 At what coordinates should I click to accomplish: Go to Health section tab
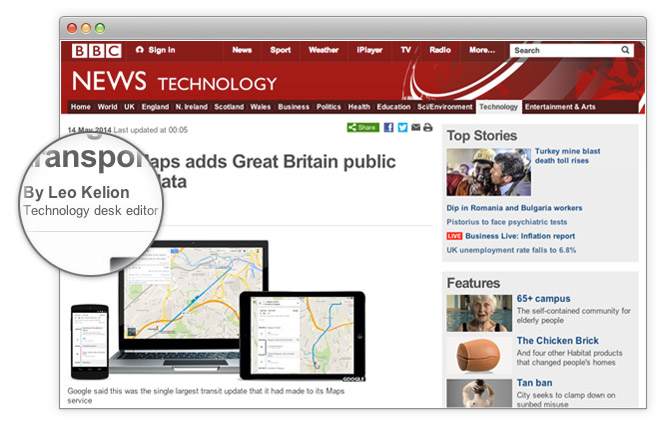click(x=359, y=107)
